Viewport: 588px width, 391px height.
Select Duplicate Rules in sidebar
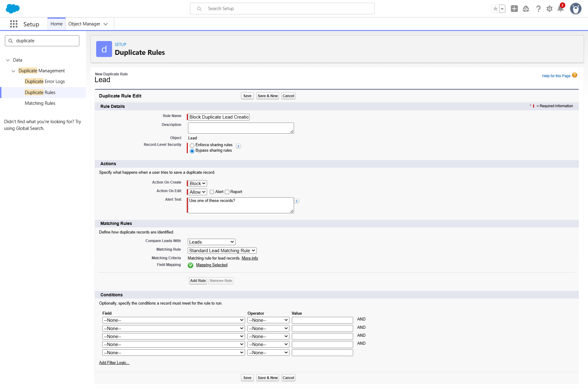pos(40,93)
